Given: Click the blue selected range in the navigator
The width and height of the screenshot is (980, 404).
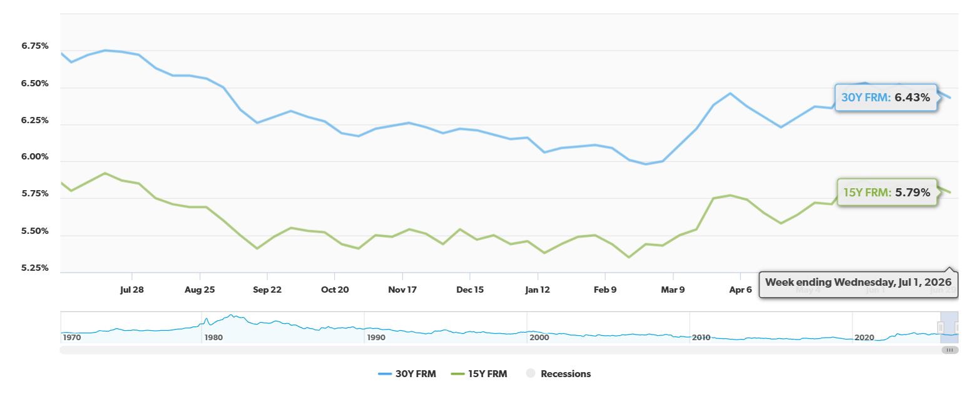Looking at the screenshot, I should (949, 328).
